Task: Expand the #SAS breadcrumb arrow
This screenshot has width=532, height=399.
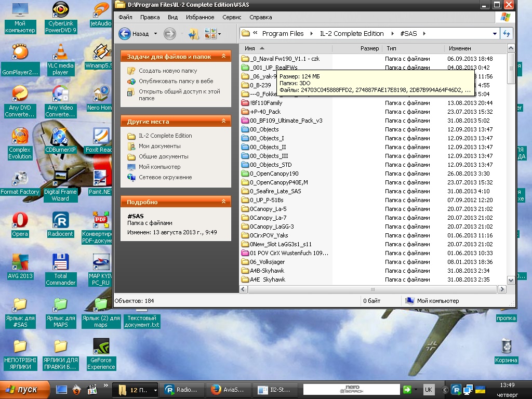Action: [424, 34]
